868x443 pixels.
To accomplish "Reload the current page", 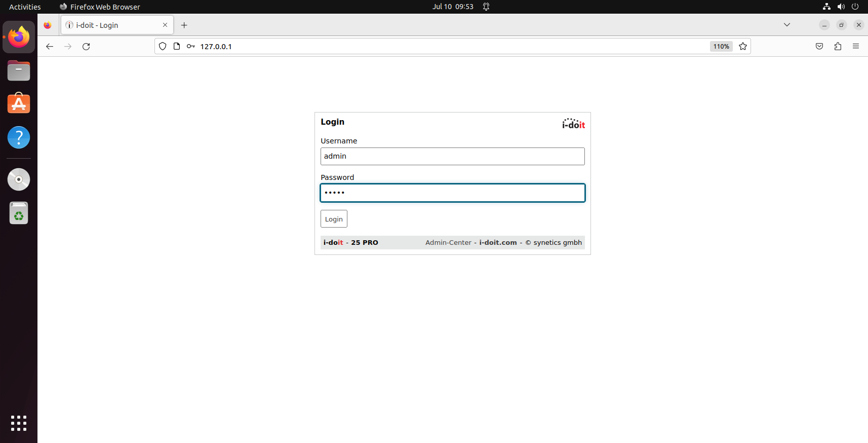I will point(86,46).
